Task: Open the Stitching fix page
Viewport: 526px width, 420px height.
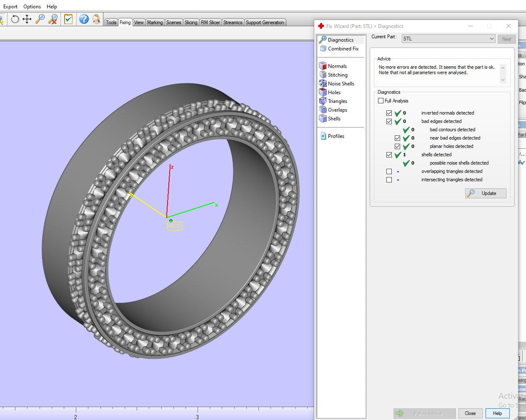Action: (337, 75)
